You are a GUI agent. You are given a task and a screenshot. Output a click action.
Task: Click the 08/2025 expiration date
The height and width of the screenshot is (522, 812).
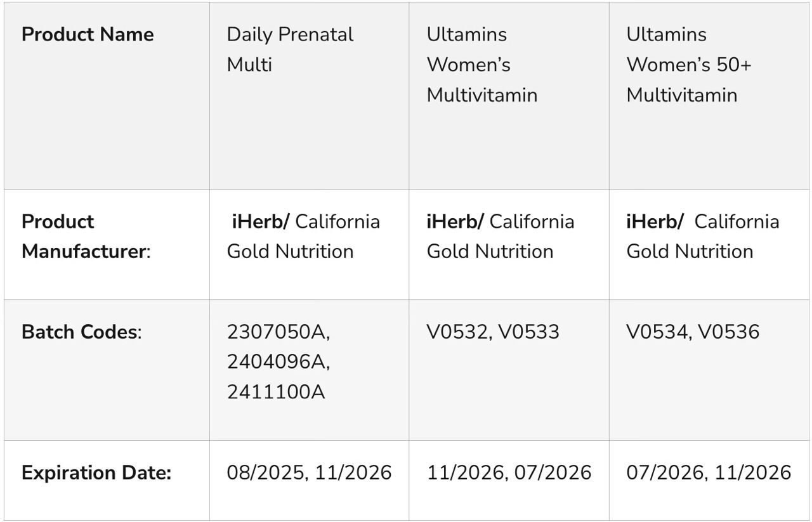(x=265, y=473)
